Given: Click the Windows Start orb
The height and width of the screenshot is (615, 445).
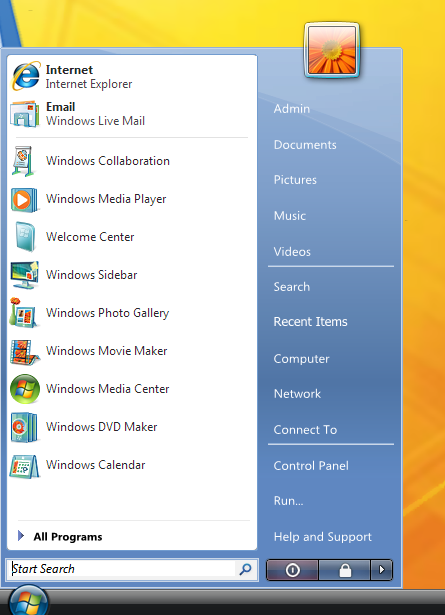Looking at the screenshot, I should click(28, 601).
